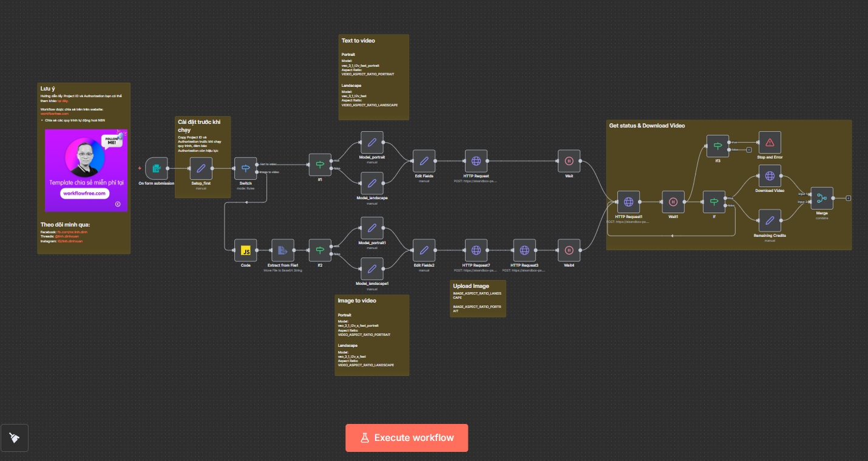
Task: Click the workflowfree.com promo banner image
Action: [x=86, y=170]
